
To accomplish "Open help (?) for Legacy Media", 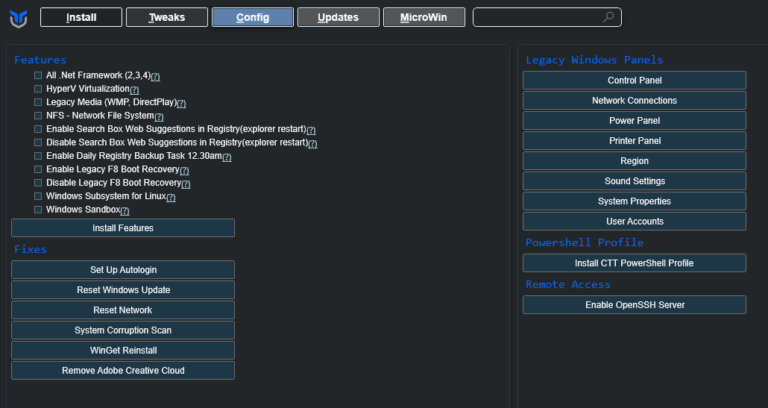I will pyautogui.click(x=181, y=103).
